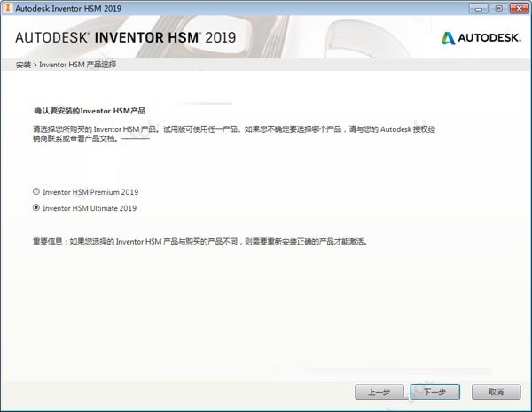532x412 pixels.
Task: Go back with the 上一步 button
Action: tap(379, 393)
